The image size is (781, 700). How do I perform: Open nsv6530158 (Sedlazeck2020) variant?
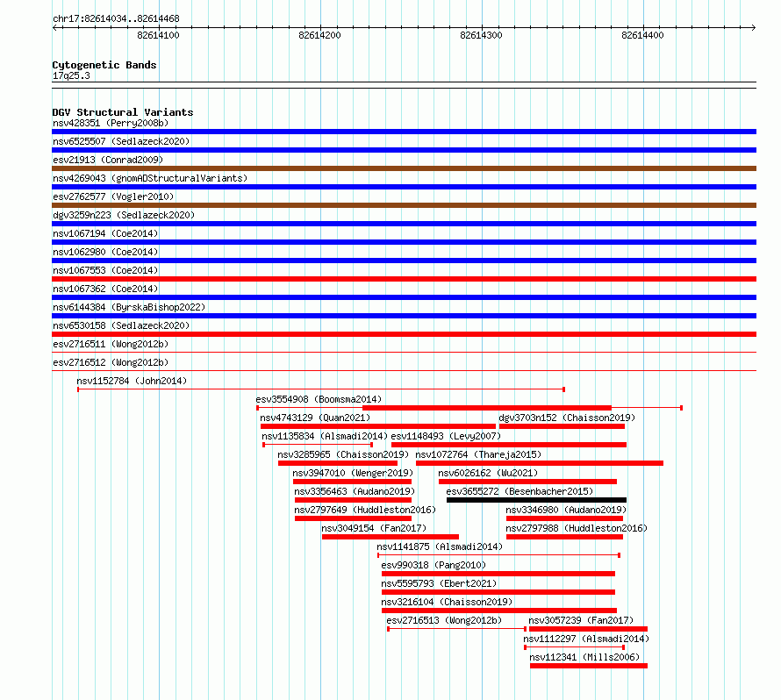click(121, 325)
